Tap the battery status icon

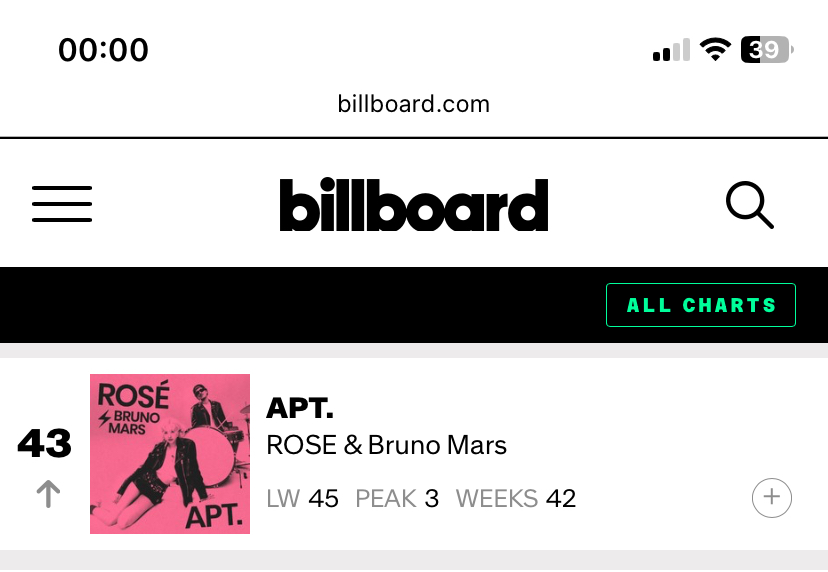[767, 50]
